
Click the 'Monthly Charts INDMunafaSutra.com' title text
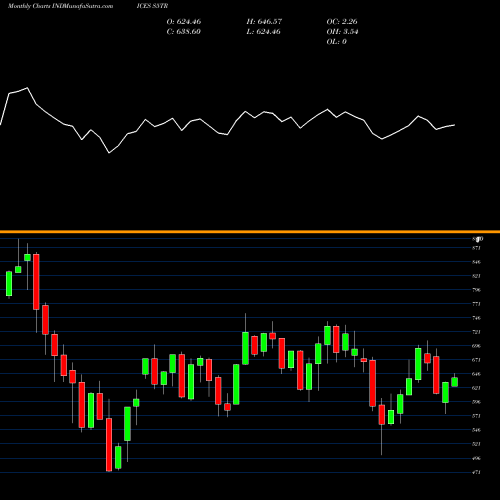pyautogui.click(x=60, y=6)
